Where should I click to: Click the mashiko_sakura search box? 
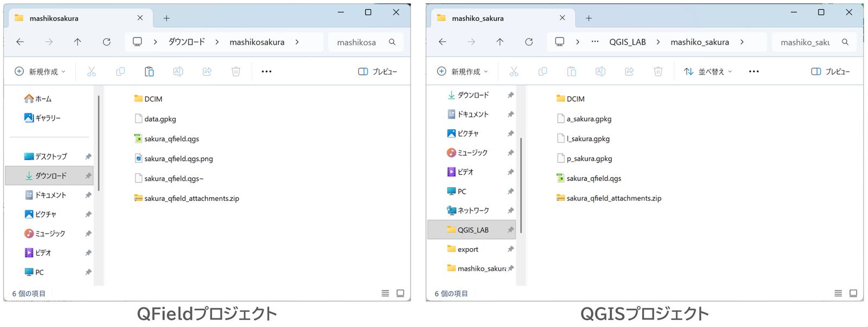[814, 42]
